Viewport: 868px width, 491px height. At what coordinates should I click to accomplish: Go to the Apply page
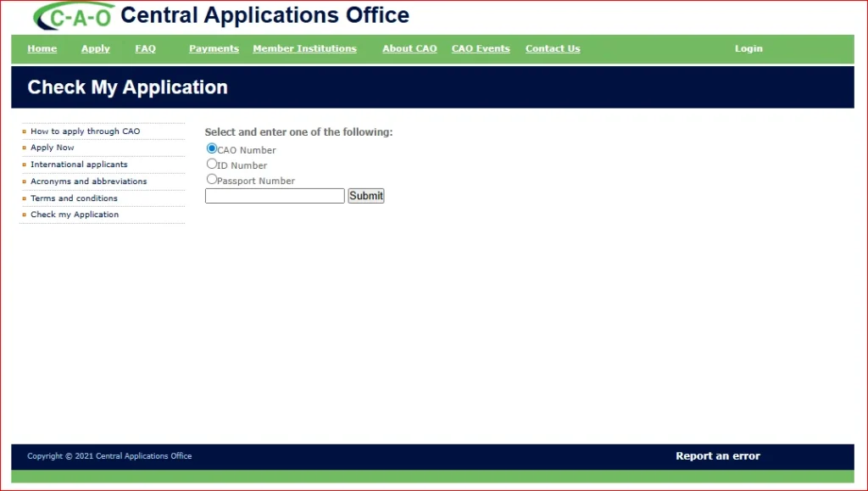tap(95, 48)
